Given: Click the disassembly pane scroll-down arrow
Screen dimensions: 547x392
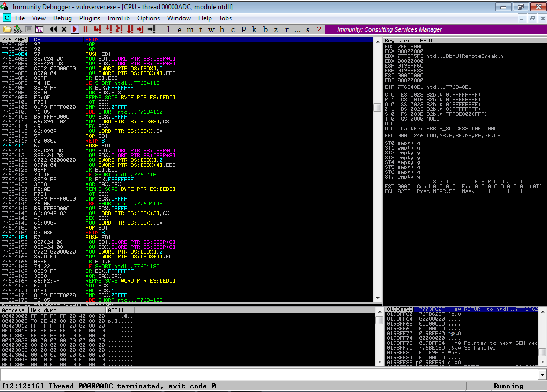Looking at the screenshot, I should click(377, 299).
